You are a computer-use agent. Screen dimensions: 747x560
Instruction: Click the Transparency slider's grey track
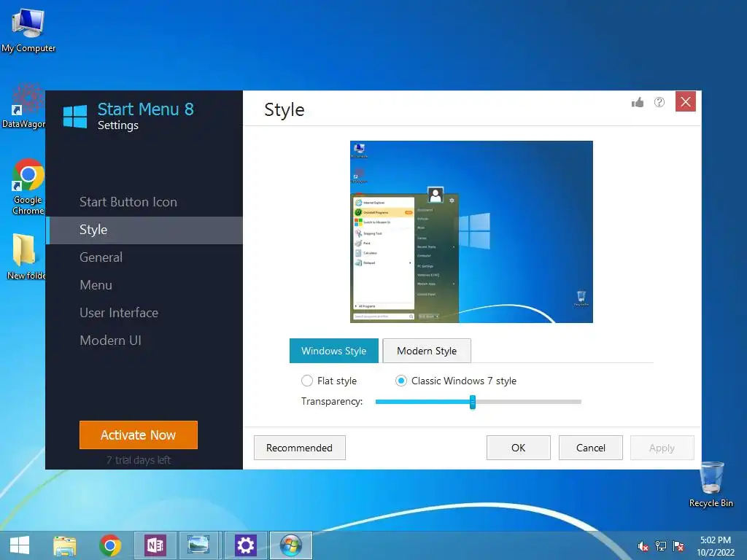[528, 402]
